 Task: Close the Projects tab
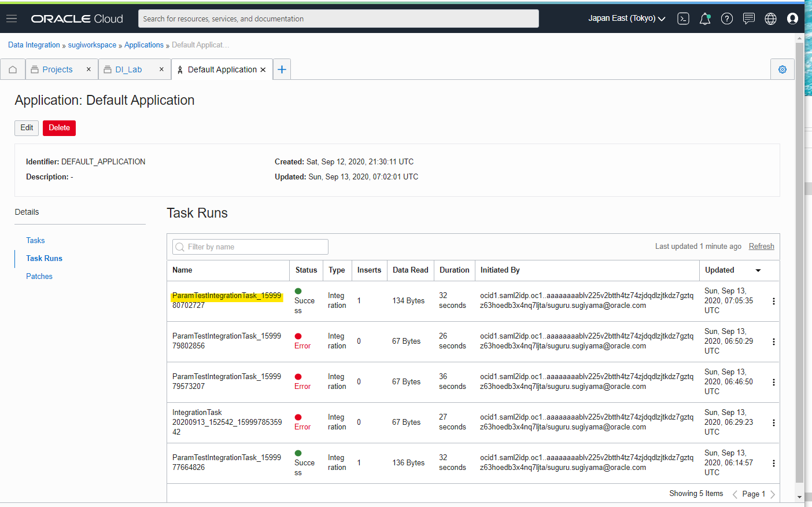88,69
